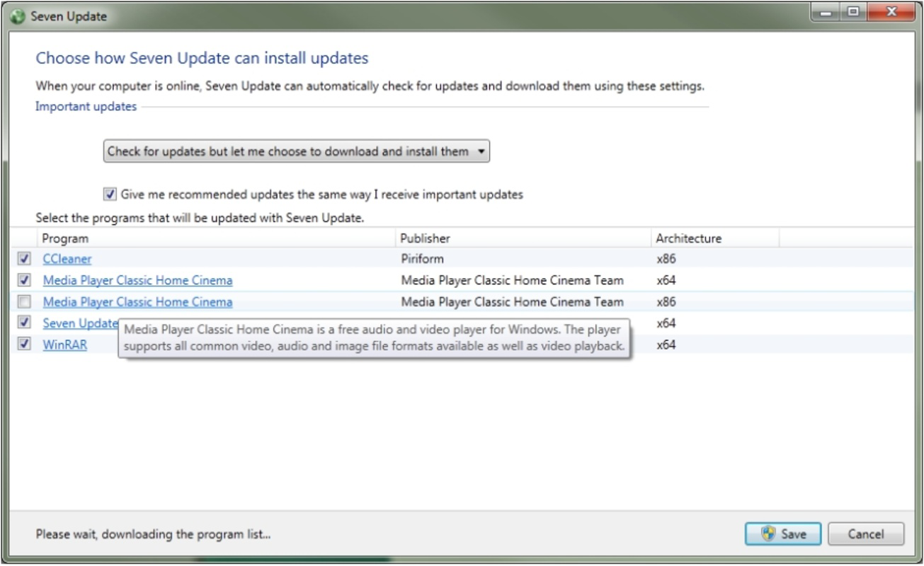Uncheck the Seven Update row checkbox
The image size is (924, 566).
[x=25, y=323]
